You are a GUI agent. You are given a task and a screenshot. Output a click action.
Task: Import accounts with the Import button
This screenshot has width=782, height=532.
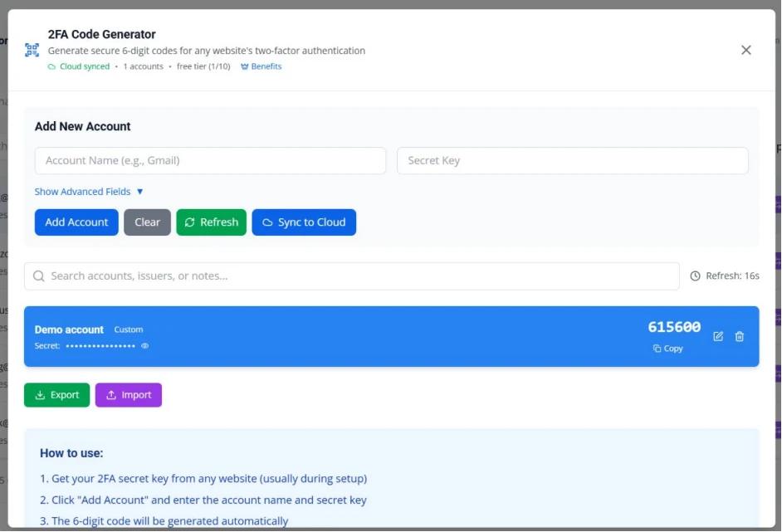point(128,395)
